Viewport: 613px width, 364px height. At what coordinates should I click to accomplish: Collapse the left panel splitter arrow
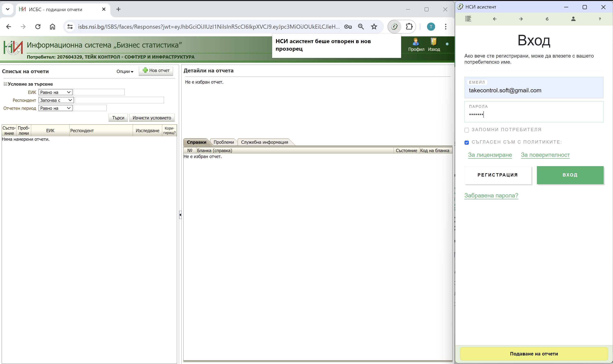[x=180, y=215]
